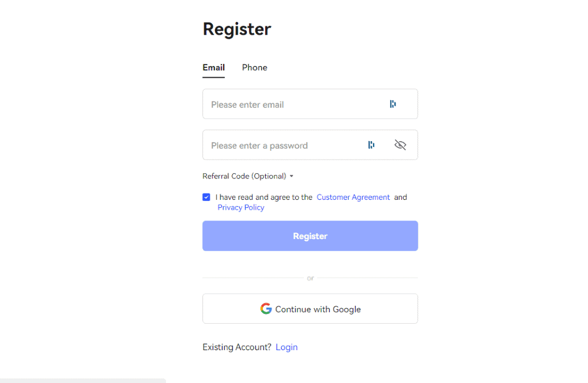This screenshot has height=383, width=588.
Task: Show the password using the eye icon
Action: coord(400,145)
